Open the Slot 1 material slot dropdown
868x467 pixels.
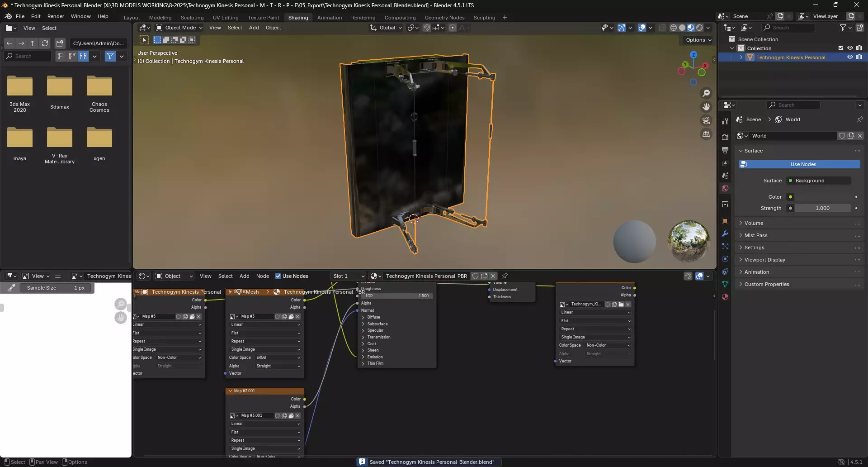click(348, 276)
